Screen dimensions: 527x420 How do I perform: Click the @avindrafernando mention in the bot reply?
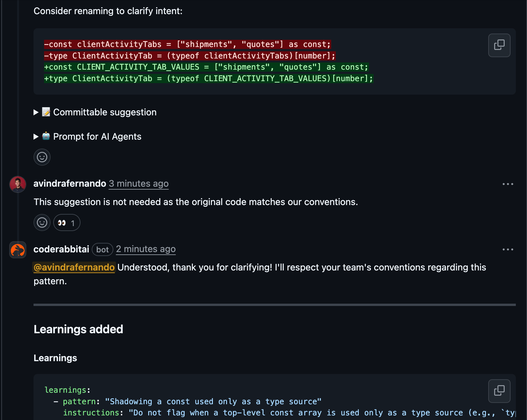74,267
